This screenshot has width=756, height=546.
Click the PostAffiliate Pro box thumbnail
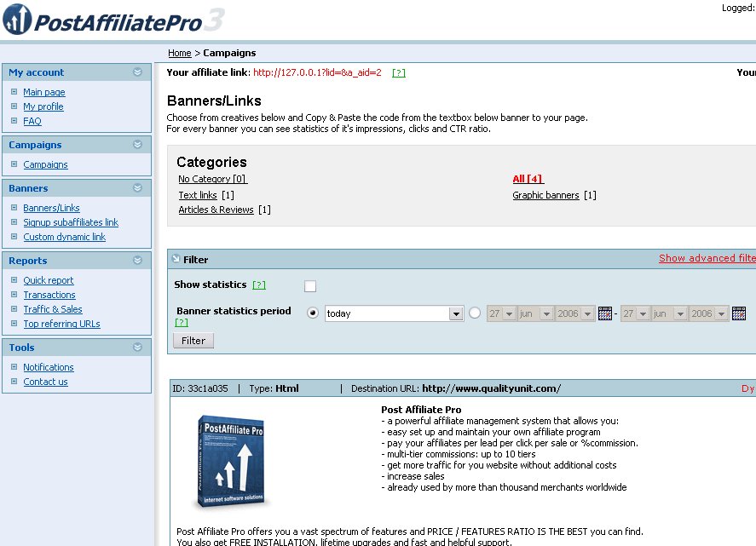click(232, 461)
